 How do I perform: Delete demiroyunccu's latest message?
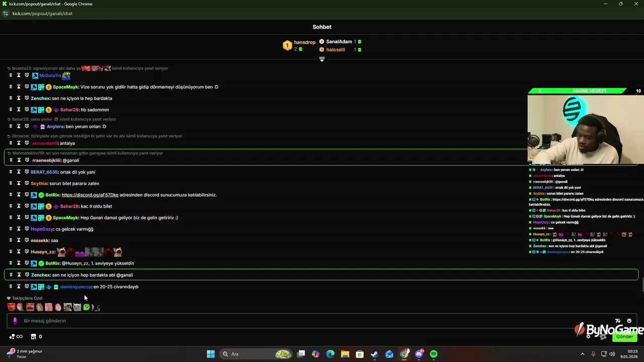click(11, 287)
